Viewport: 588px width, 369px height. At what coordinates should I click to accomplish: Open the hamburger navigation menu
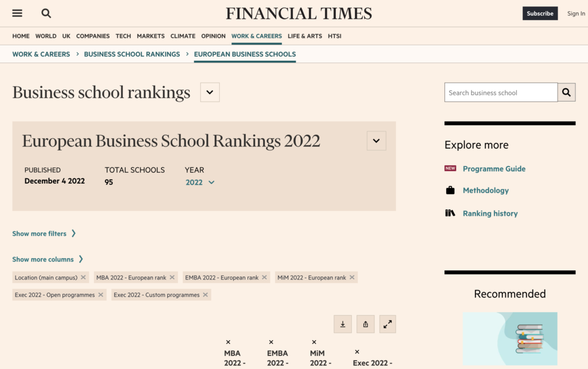17,14
